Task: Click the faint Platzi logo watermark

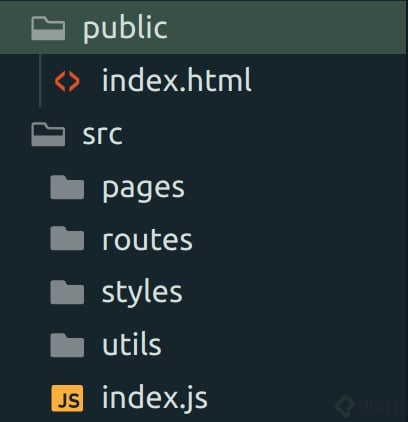Action: tap(345, 405)
